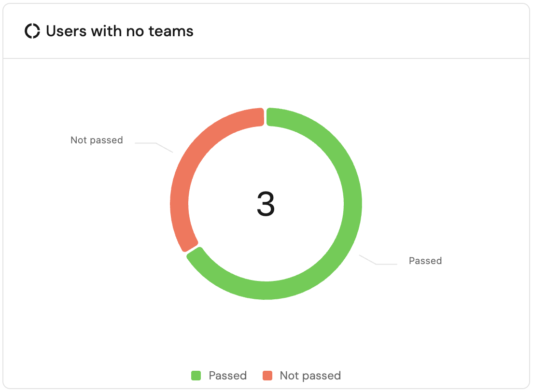Hide Passed series via legend text
Viewport: 533px width, 392px height.
[x=227, y=376]
